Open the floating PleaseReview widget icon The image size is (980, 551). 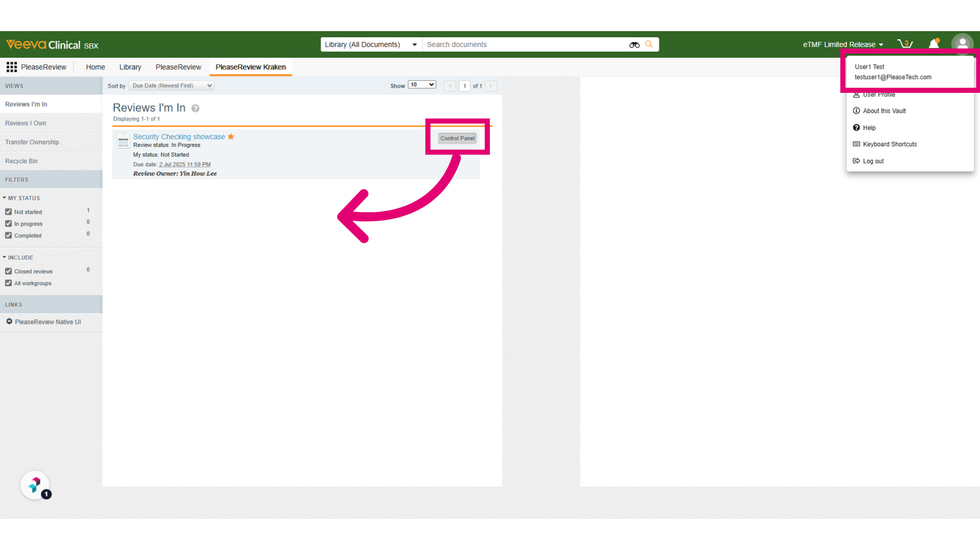pyautogui.click(x=35, y=485)
